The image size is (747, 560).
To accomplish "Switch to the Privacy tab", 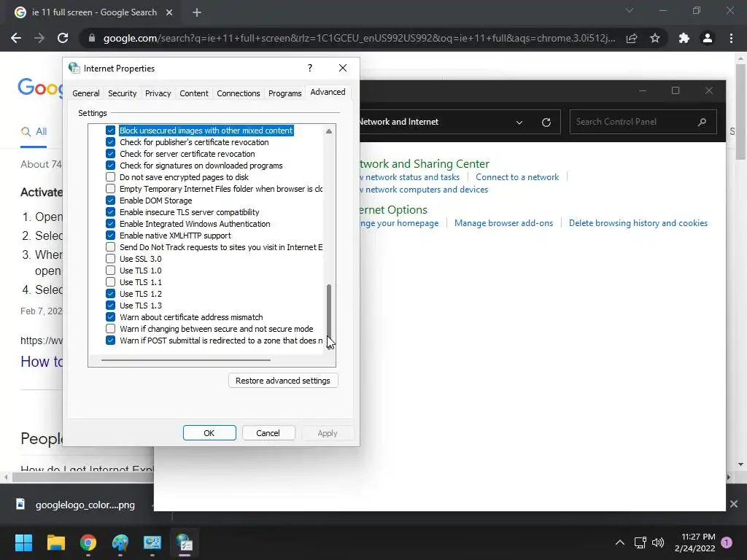I will click(158, 93).
